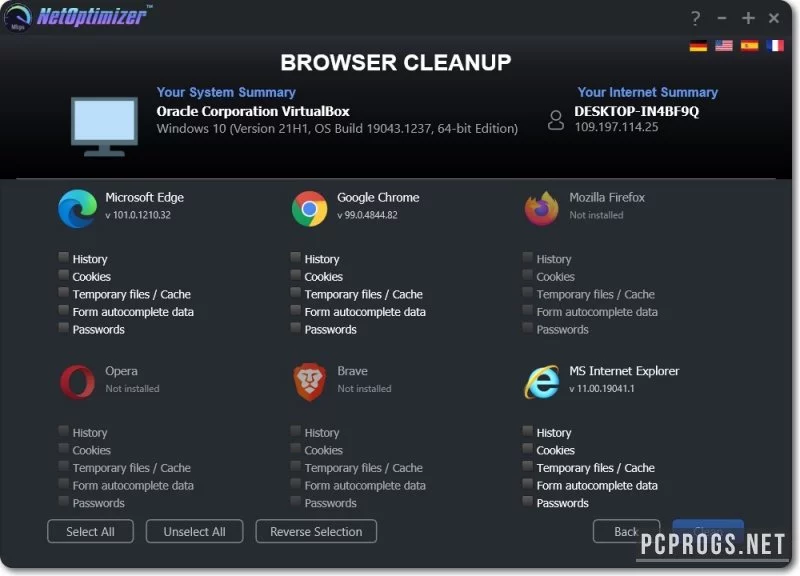This screenshot has width=800, height=576.
Task: Switch language with the US flag
Action: [723, 46]
